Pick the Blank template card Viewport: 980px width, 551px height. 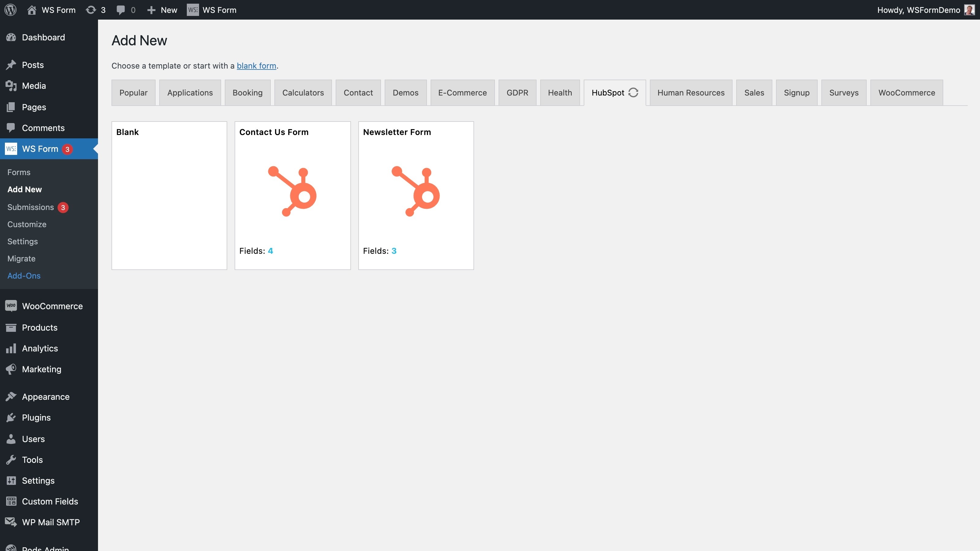pyautogui.click(x=169, y=196)
